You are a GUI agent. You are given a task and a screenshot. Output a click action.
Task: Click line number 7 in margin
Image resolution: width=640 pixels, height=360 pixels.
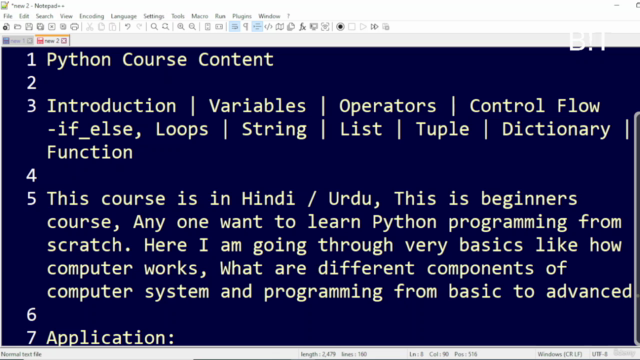pyautogui.click(x=31, y=338)
